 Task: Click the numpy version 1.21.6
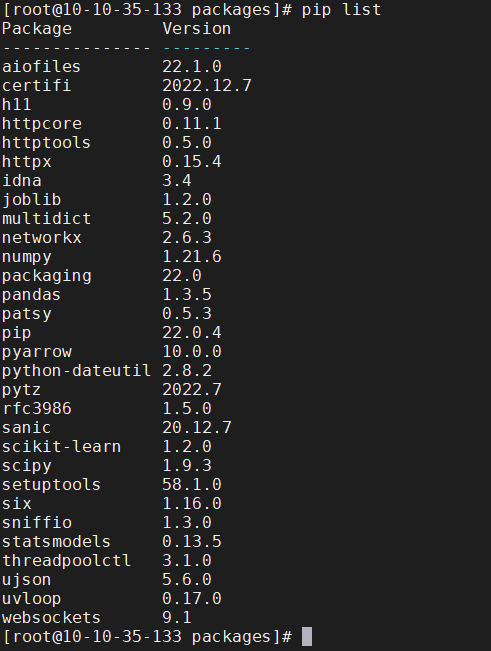192,257
